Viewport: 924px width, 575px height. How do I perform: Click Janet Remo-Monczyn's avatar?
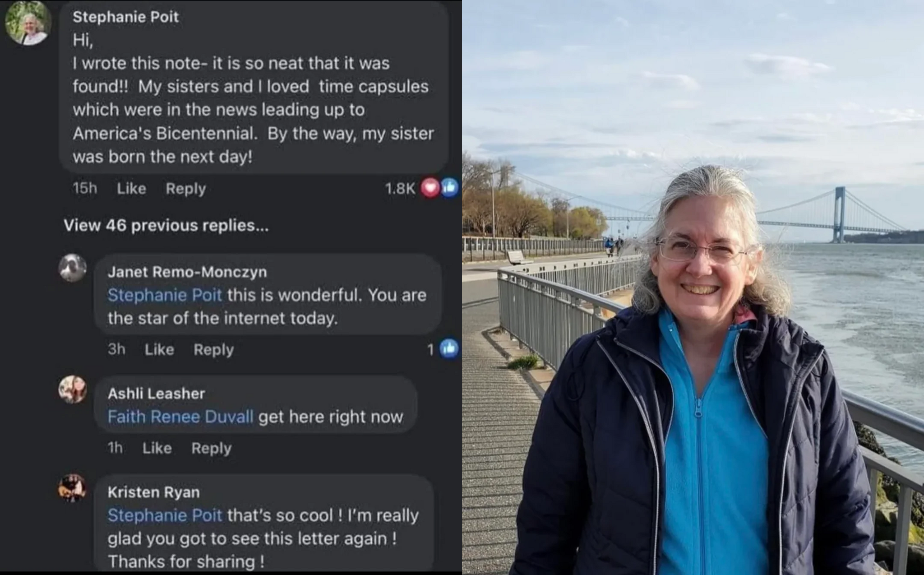point(73,268)
